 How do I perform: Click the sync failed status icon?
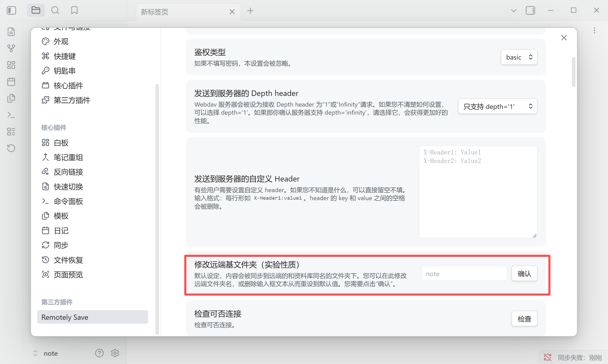[547, 357]
